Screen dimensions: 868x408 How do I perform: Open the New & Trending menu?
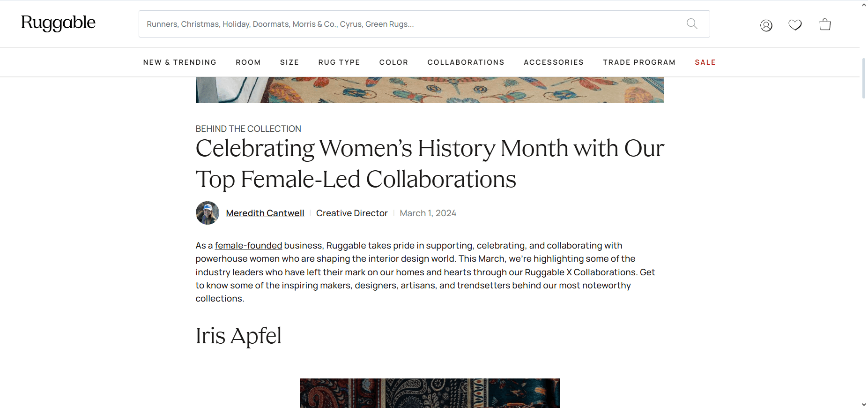tap(180, 62)
